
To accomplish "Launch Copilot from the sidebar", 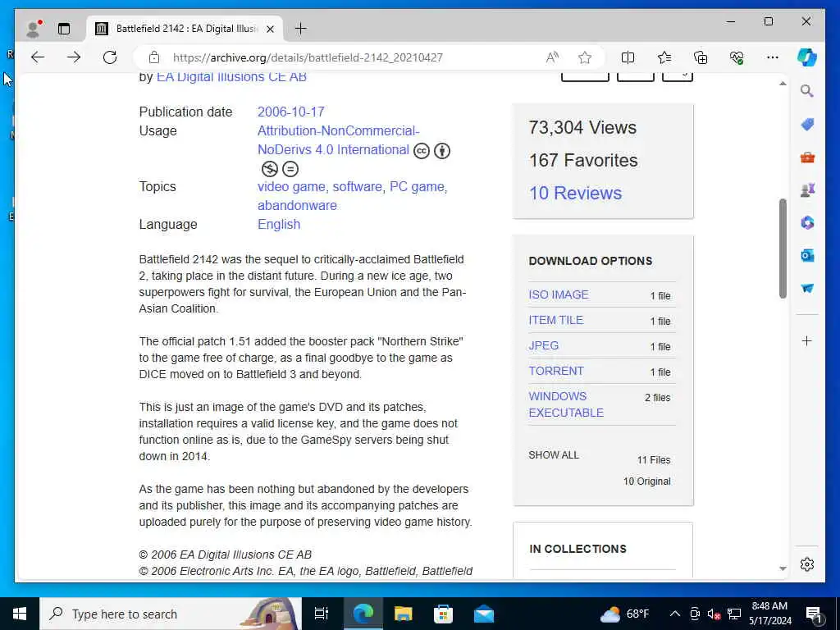I will pos(807,57).
